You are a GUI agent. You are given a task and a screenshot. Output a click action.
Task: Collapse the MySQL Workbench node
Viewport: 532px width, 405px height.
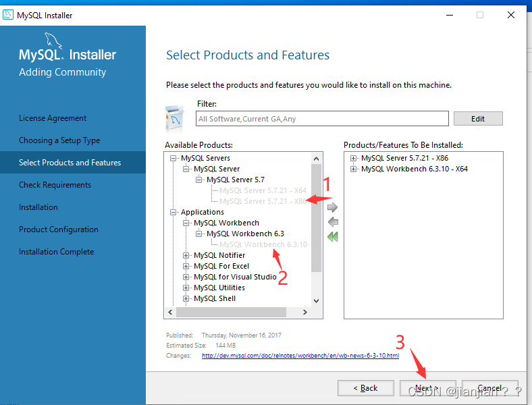tap(186, 223)
